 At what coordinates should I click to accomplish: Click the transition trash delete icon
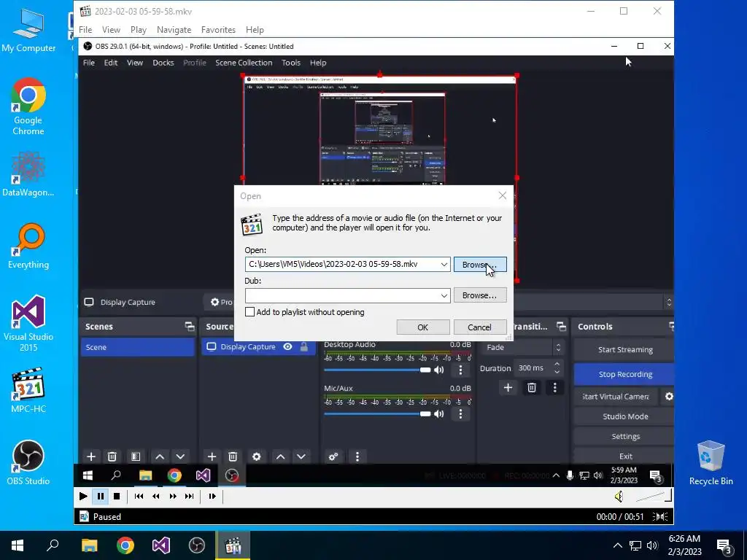click(x=532, y=388)
